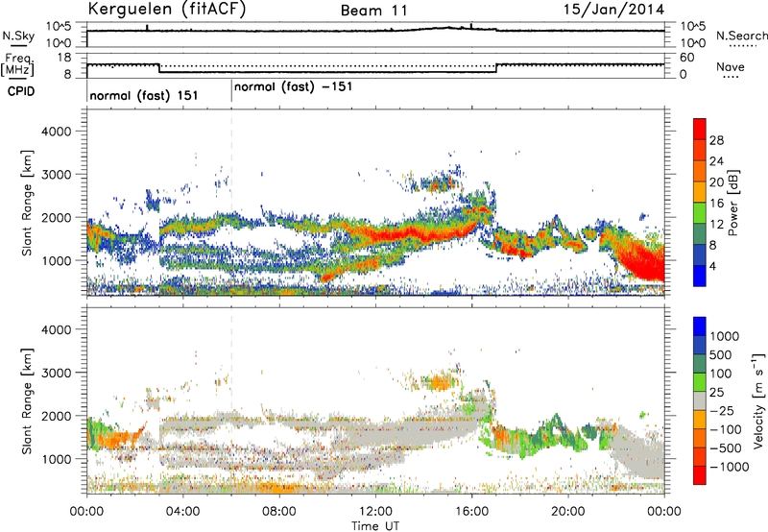Click the '4' Power colorbar value
768x532 pixels.
point(713,267)
